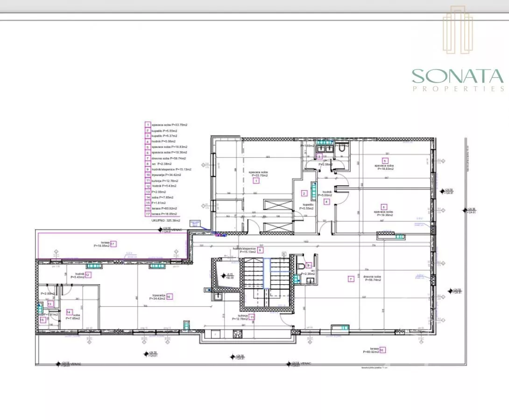509x420 pixels.
Task: Click room marker 10 in the trpezarija
Action: 169,296
